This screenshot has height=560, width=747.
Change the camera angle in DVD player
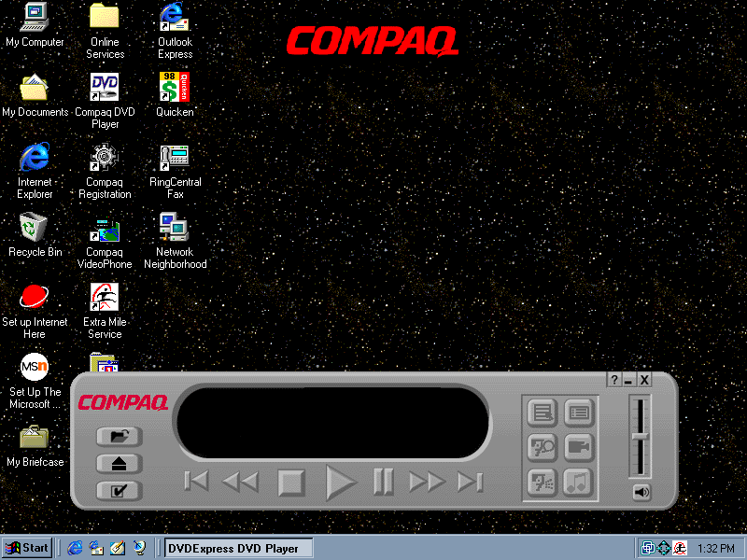point(579,448)
